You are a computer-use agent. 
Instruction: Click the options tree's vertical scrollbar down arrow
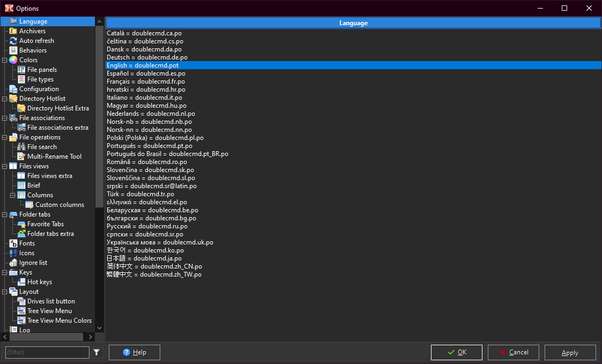click(99, 328)
